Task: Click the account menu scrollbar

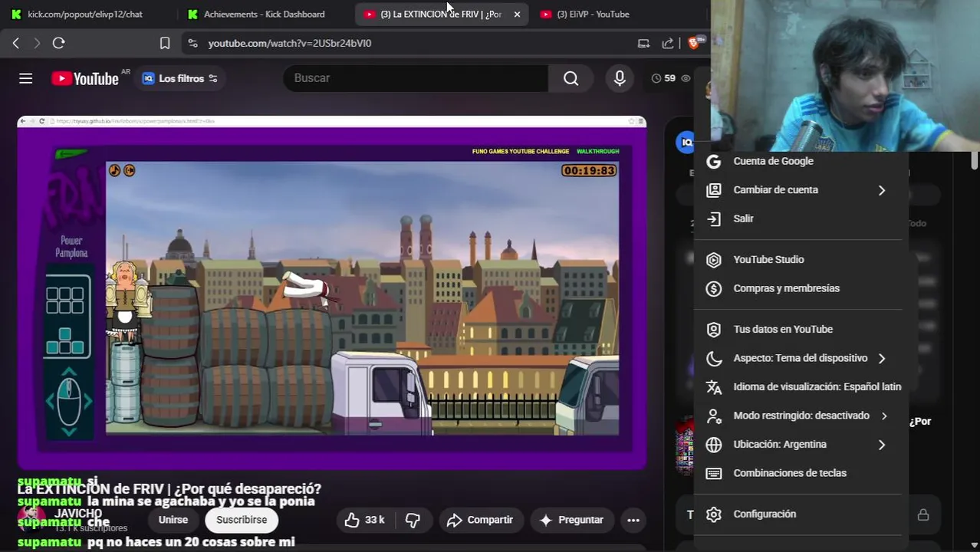Action: 974,161
